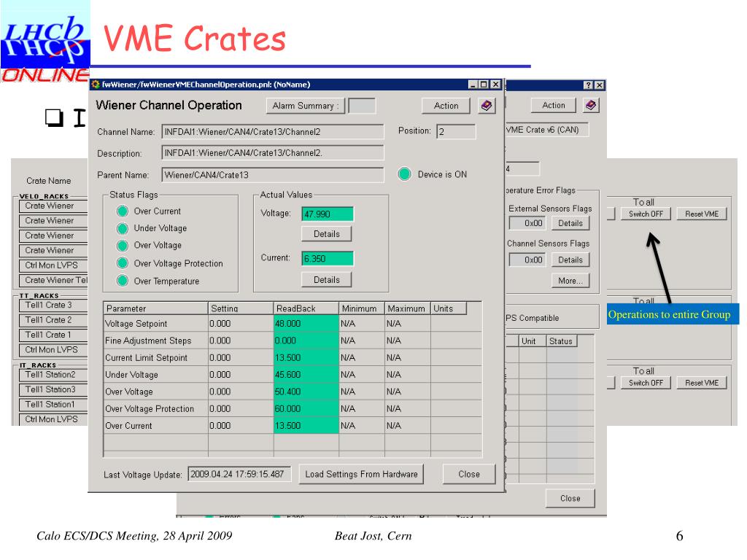Screen dimensions: 747x560
Task: Open Details under the Current value
Action: tap(327, 279)
